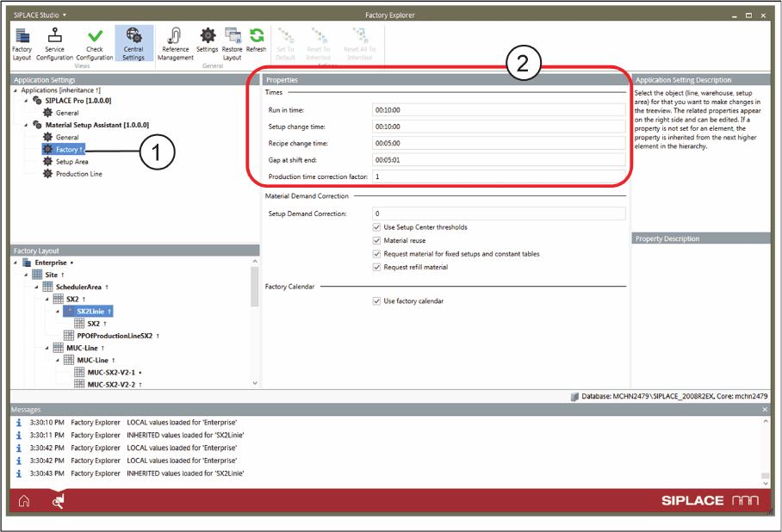The width and height of the screenshot is (782, 532).
Task: Edit the Run in time field
Action: 499,110
